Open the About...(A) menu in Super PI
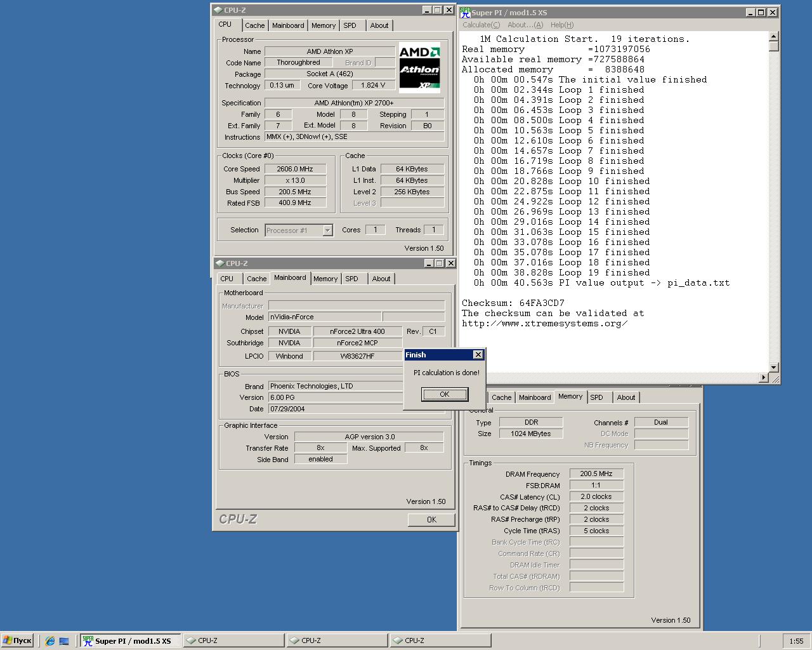Image resolution: width=812 pixels, height=650 pixels. point(525,25)
